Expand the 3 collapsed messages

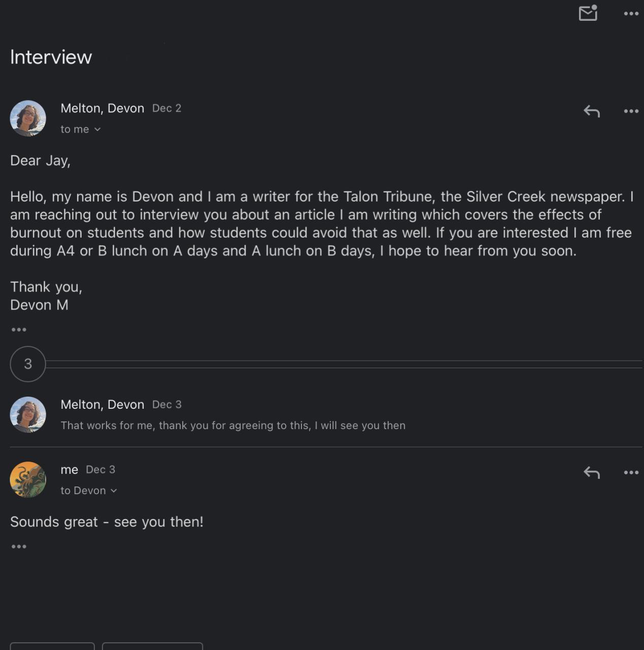[28, 364]
